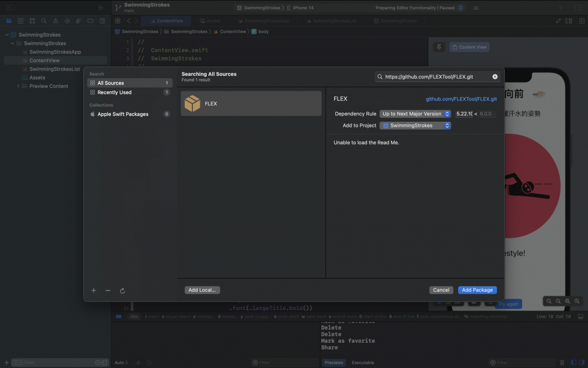Click the Content View preview button
This screenshot has width=588, height=368.
(x=469, y=47)
